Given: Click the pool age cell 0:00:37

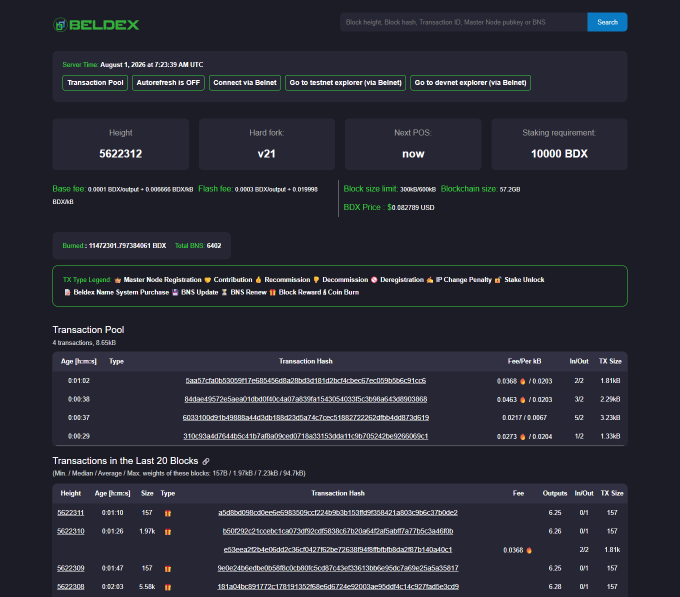Looking at the screenshot, I should pyautogui.click(x=78, y=418).
